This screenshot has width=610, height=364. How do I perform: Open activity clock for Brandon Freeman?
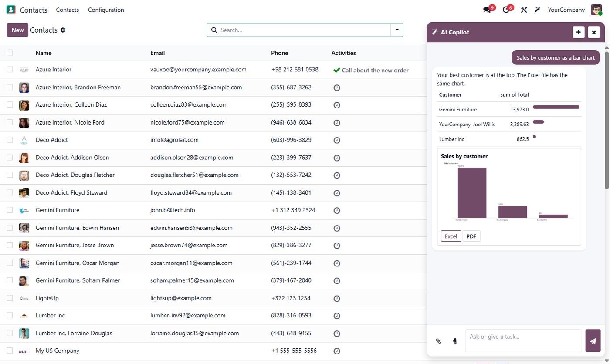(x=337, y=88)
